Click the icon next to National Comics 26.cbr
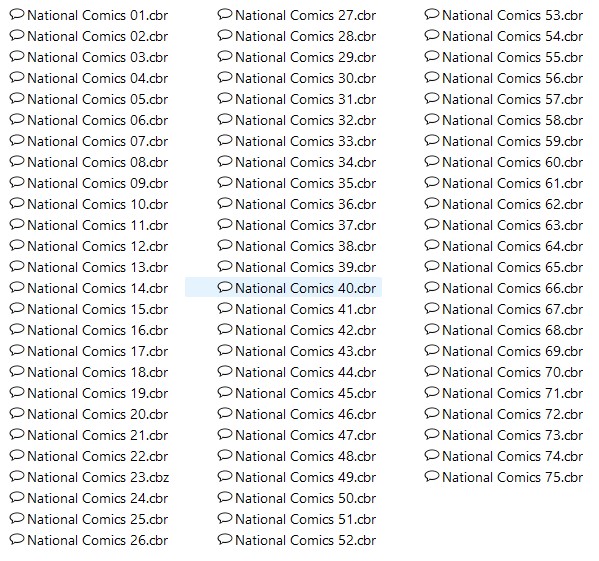Image resolution: width=599 pixels, height=561 pixels. tap(17, 540)
